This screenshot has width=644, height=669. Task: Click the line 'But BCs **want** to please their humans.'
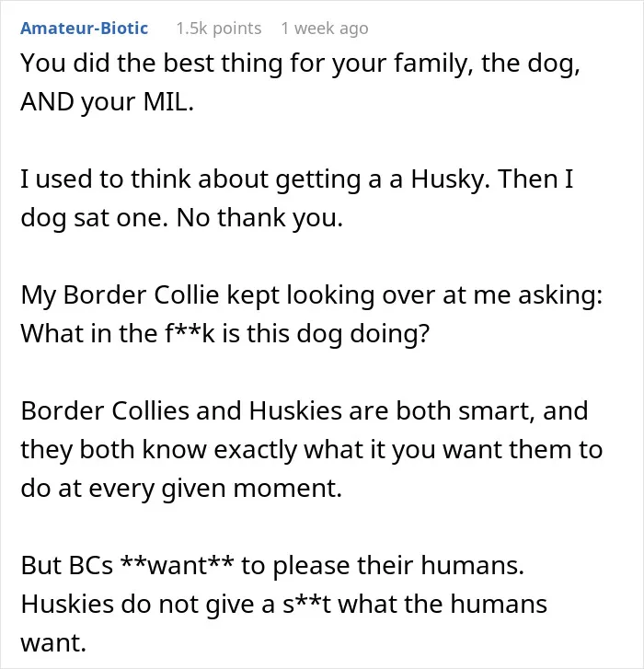pyautogui.click(x=272, y=565)
